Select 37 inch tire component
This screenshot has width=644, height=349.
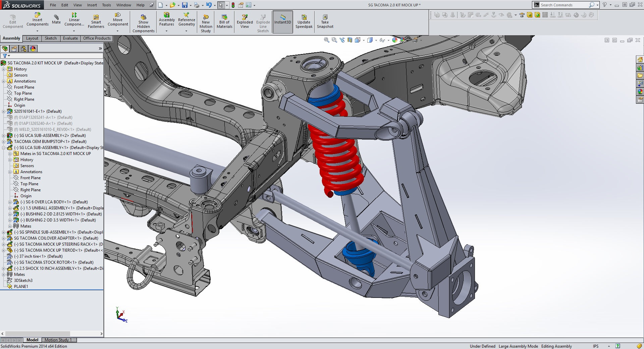pyautogui.click(x=38, y=256)
